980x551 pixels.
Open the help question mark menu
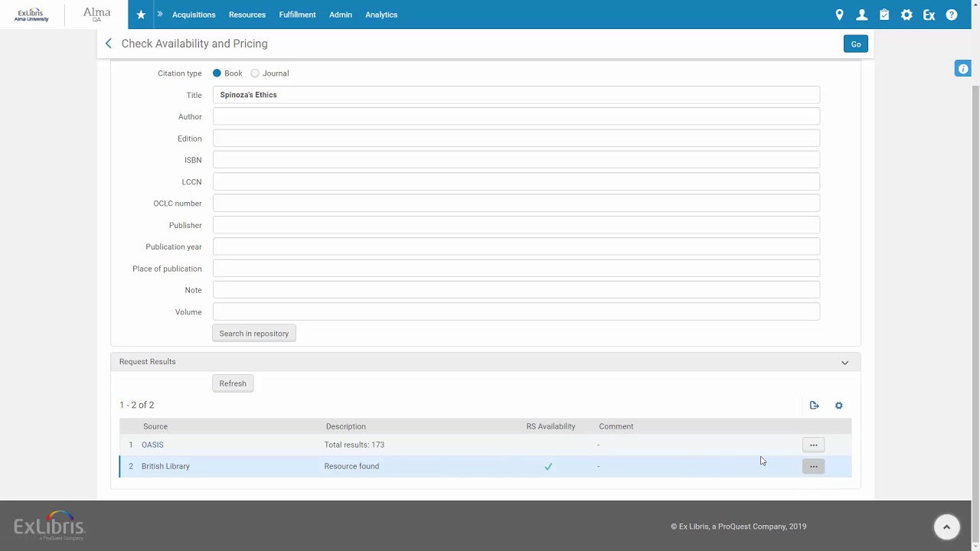952,15
